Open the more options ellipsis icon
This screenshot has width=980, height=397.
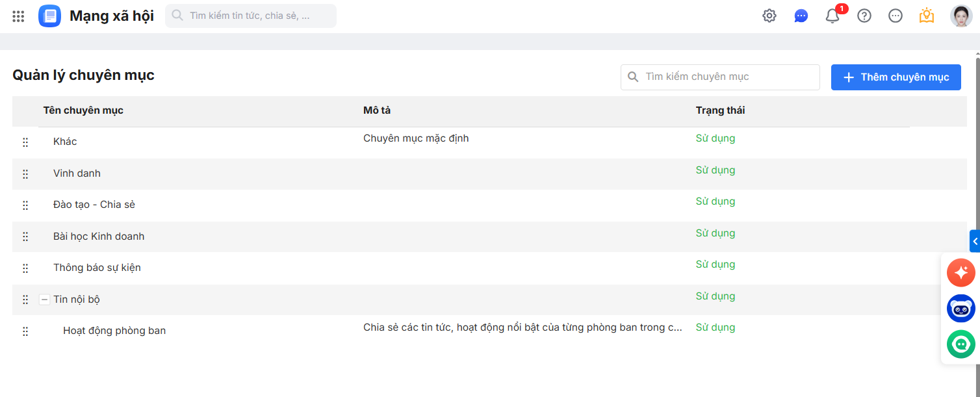pos(896,16)
